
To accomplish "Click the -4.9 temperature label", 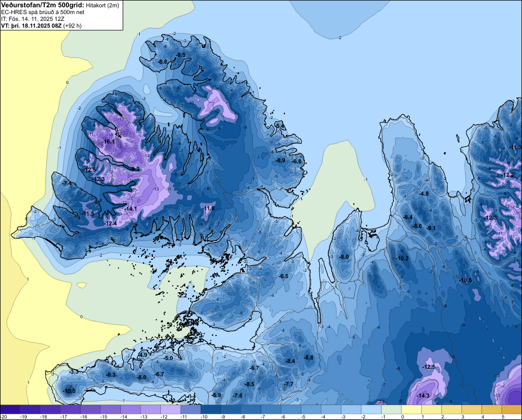I will (143, 355).
